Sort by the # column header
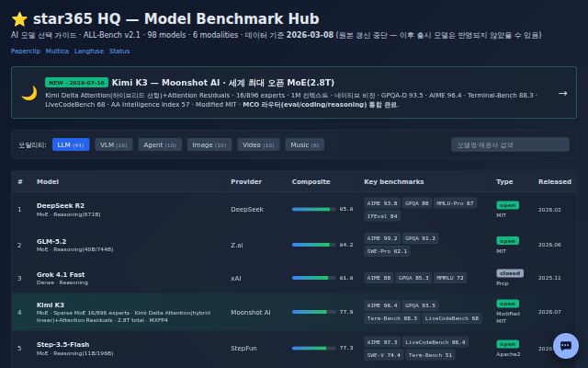This screenshot has height=368, width=588. (20, 182)
